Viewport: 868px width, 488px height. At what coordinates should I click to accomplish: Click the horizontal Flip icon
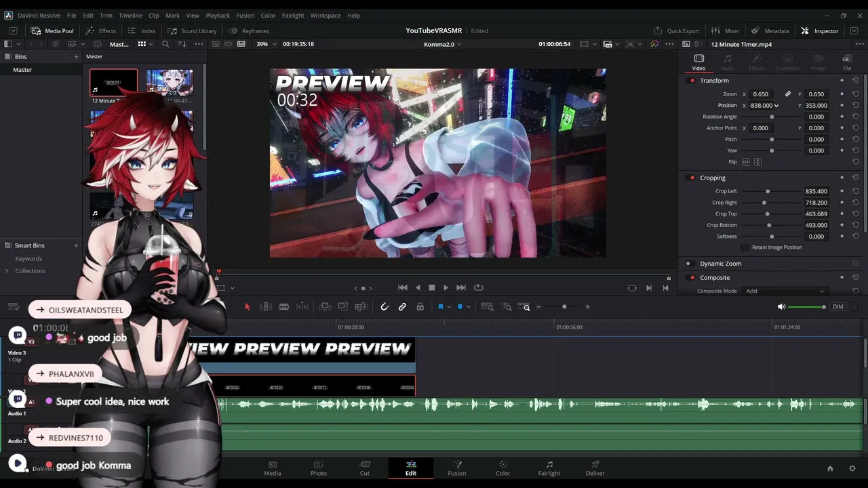(746, 162)
